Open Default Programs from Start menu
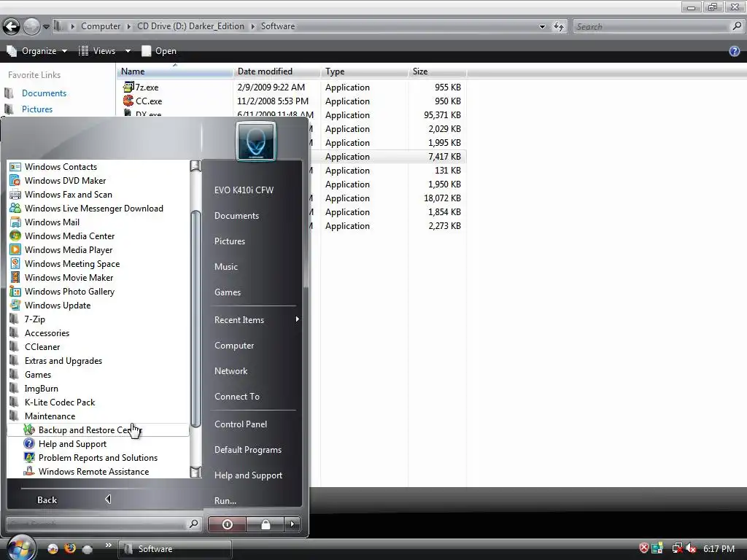The width and height of the screenshot is (747, 560). 248,449
